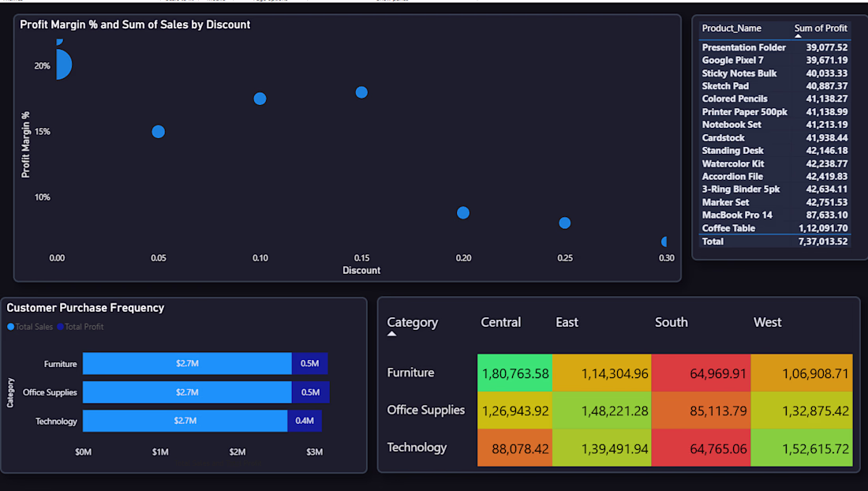Click the Furniture row label in matrix
Viewport: 868px width, 491px height.
410,373
